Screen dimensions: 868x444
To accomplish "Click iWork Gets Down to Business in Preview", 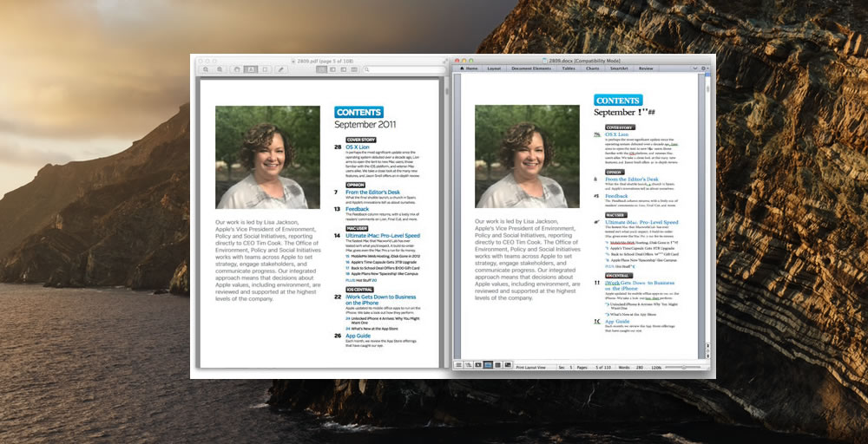I will (x=380, y=300).
